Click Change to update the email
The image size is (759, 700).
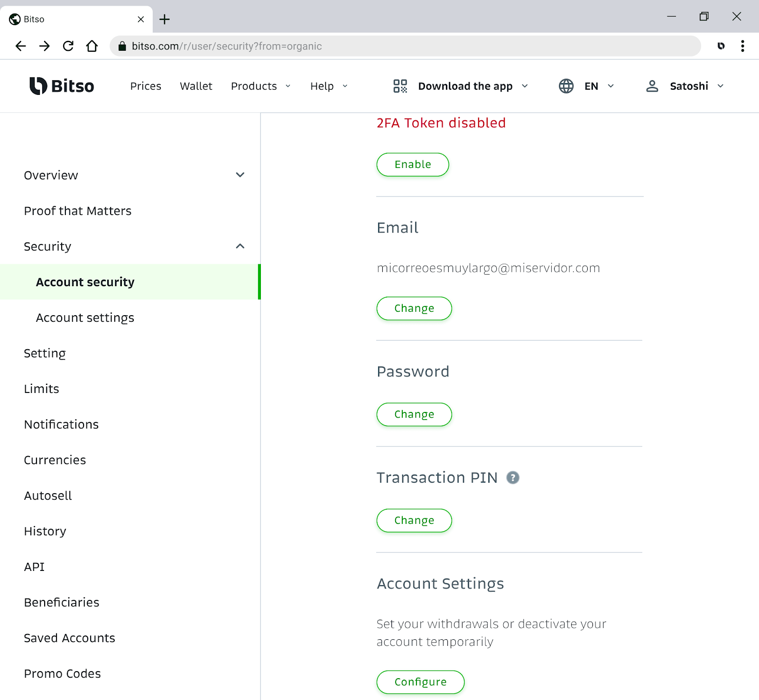(414, 308)
